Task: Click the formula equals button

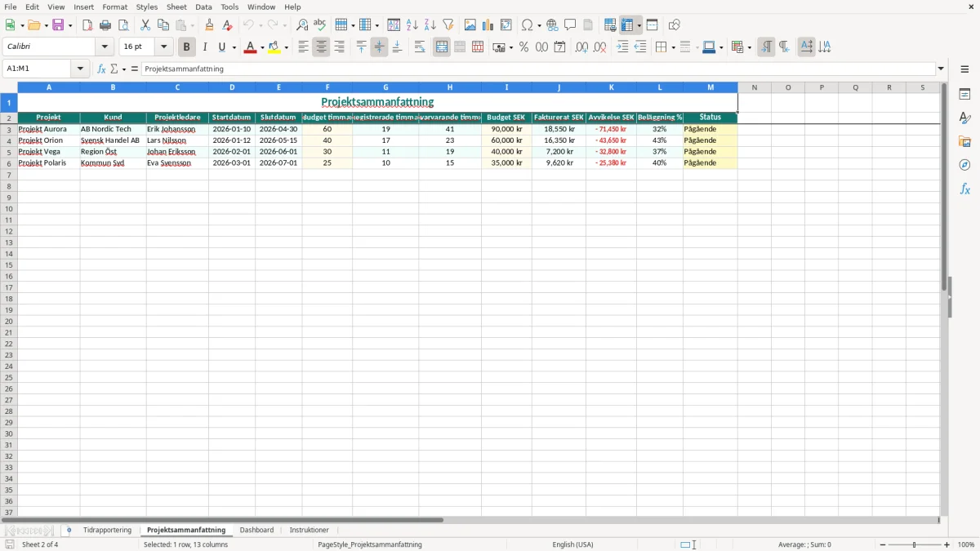Action: click(x=135, y=69)
